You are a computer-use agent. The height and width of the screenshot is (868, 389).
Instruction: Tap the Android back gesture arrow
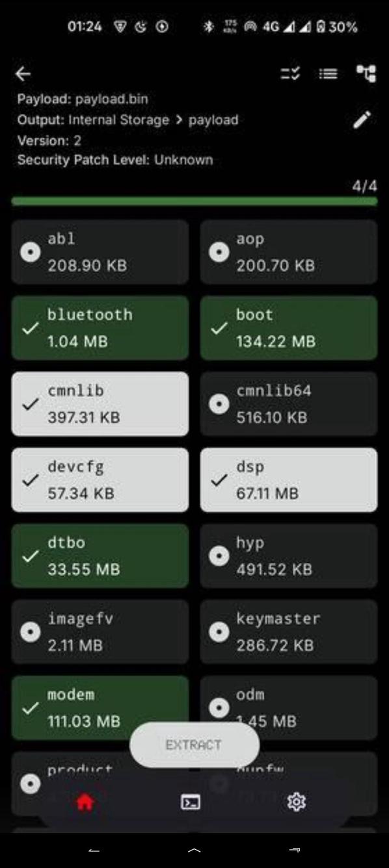(94, 850)
